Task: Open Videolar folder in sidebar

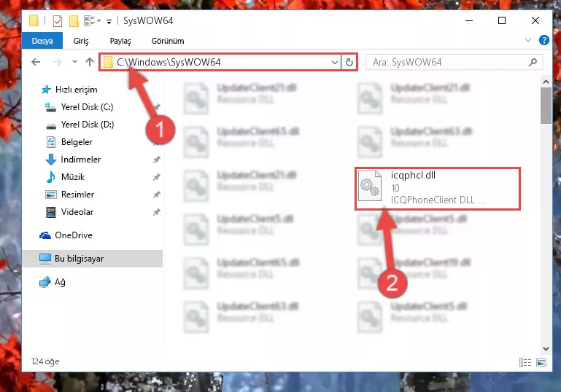Action: click(x=77, y=212)
